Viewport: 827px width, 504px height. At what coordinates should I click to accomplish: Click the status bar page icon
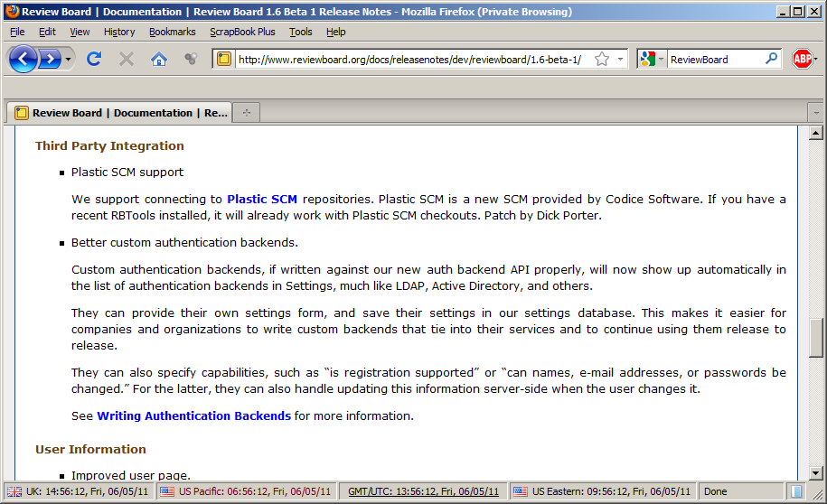(x=796, y=491)
